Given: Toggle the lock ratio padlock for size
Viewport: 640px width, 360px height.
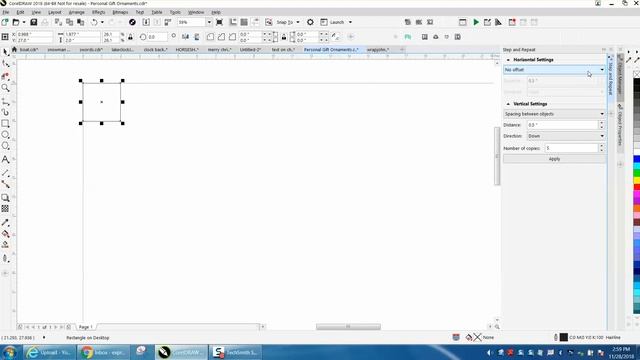Looking at the screenshot, I should 131,37.
